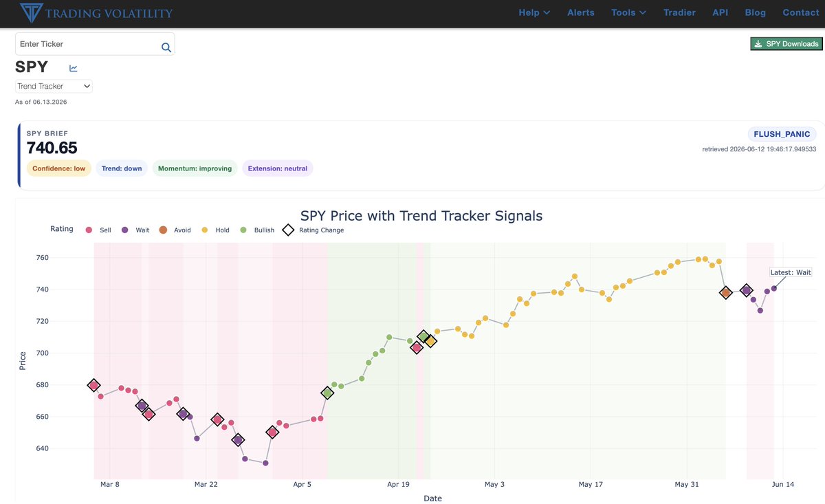The width and height of the screenshot is (825, 504).
Task: Navigate to the Blog
Action: (x=755, y=12)
